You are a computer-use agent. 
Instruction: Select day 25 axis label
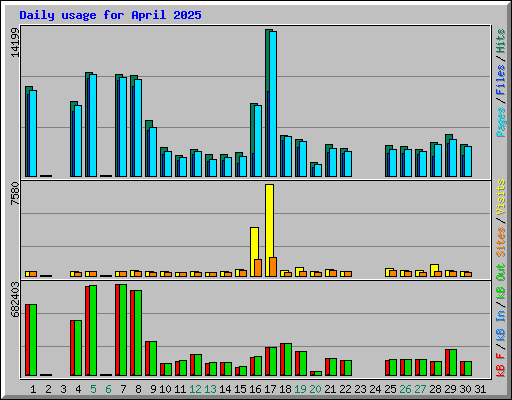click(x=390, y=389)
